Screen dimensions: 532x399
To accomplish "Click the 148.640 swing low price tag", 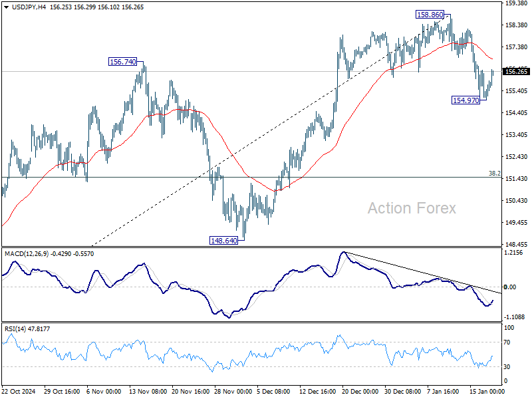I will 224,240.
